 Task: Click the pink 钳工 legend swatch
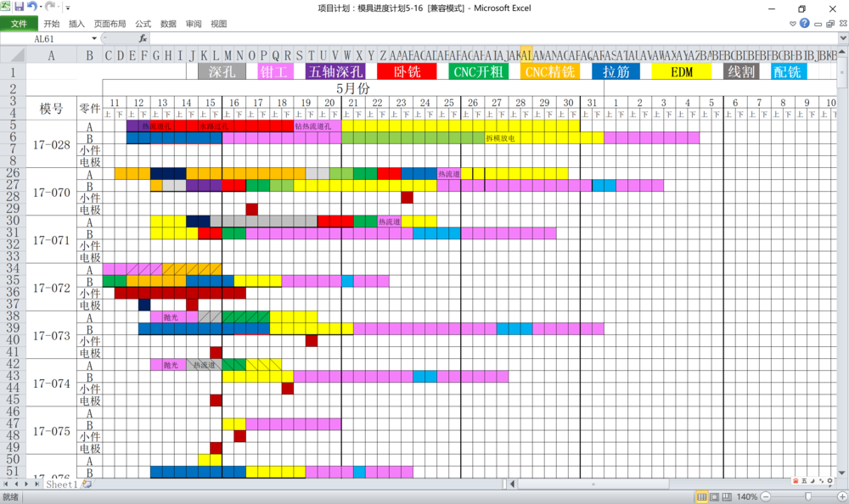pyautogui.click(x=276, y=71)
